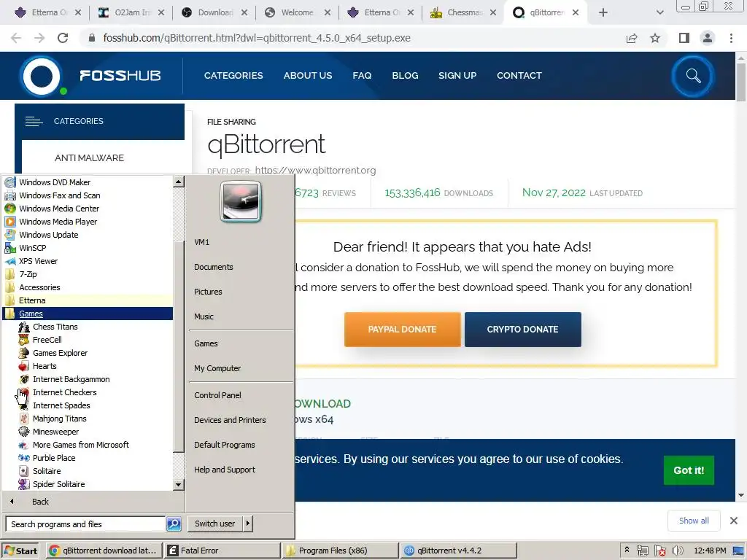This screenshot has height=560, width=747.
Task: Open Documents from Start menu
Action: click(x=214, y=267)
